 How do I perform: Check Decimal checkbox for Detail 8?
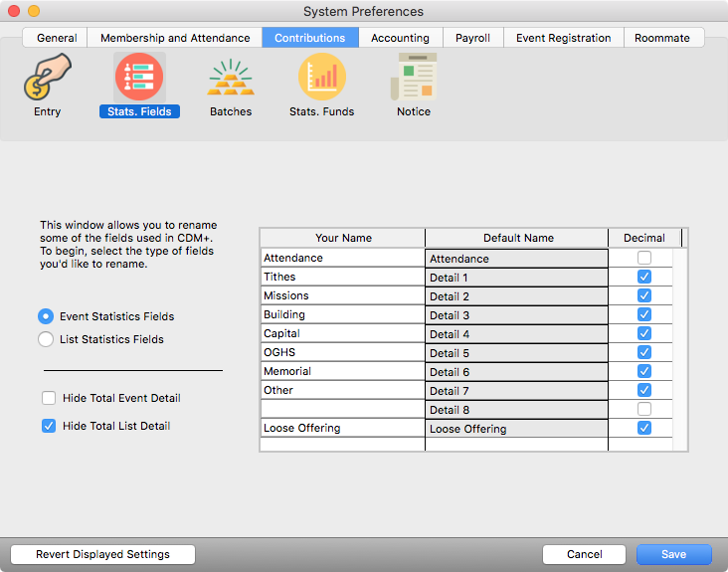click(x=644, y=410)
